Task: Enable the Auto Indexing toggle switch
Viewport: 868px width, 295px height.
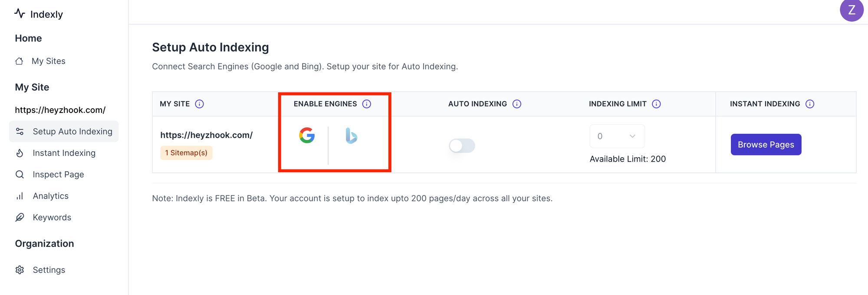Action: click(x=462, y=146)
